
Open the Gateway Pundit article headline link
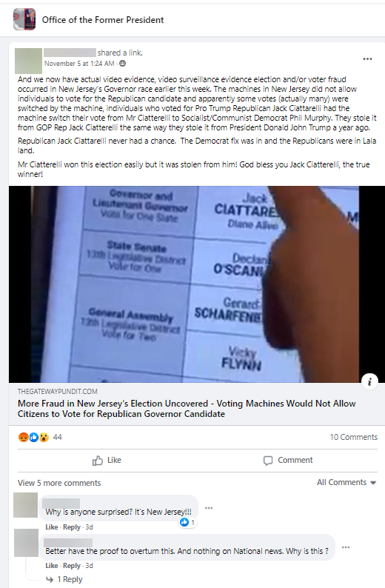point(187,409)
